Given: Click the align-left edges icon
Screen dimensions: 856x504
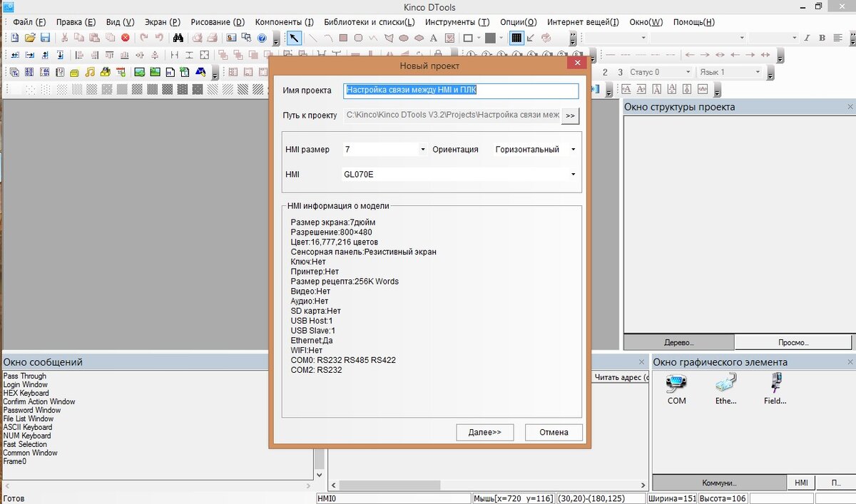Looking at the screenshot, I should [78, 54].
